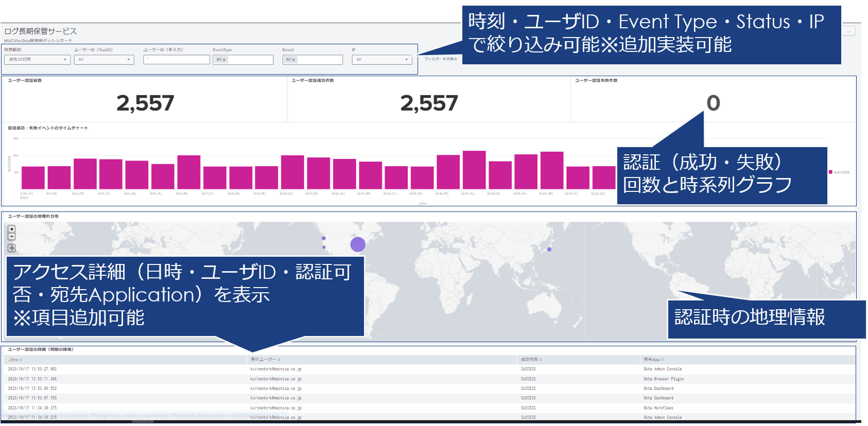
Task: Click the purple marker over Japan
Action: (x=549, y=250)
